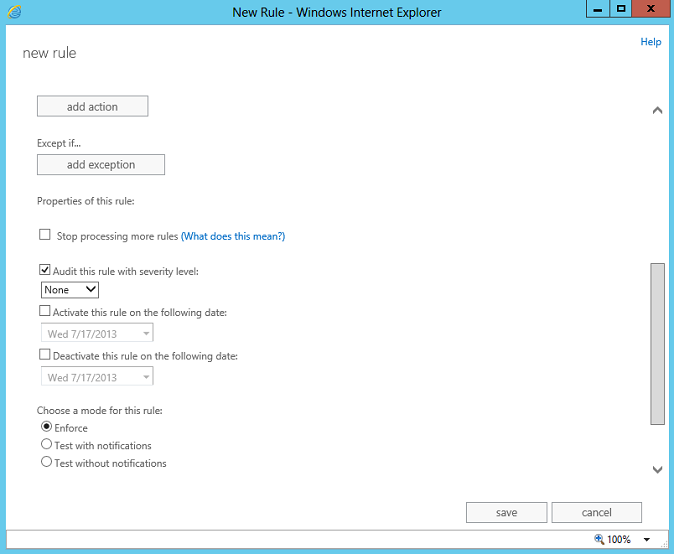The height and width of the screenshot is (554, 674).
Task: Click the Choose a mode for this rule label
Action: coord(100,410)
